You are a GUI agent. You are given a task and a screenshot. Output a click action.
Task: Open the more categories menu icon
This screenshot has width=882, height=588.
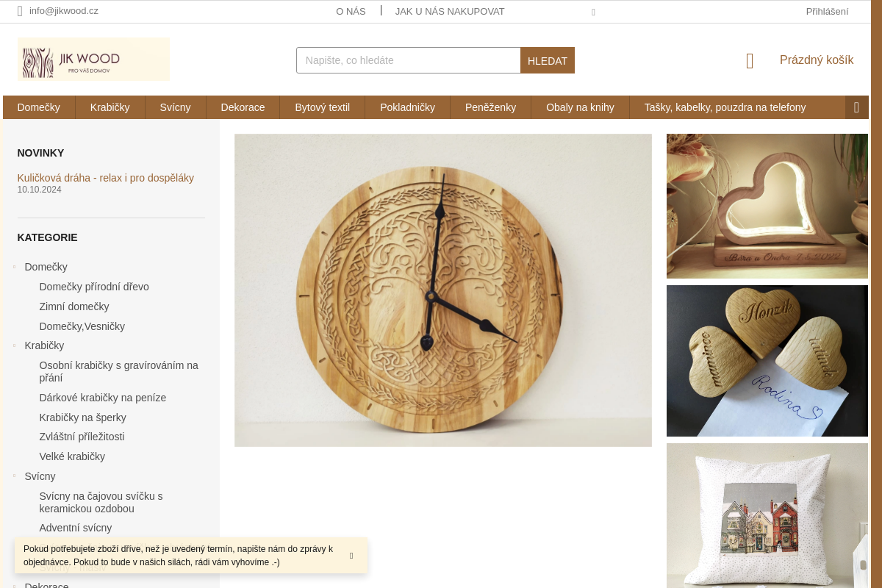pos(856,107)
